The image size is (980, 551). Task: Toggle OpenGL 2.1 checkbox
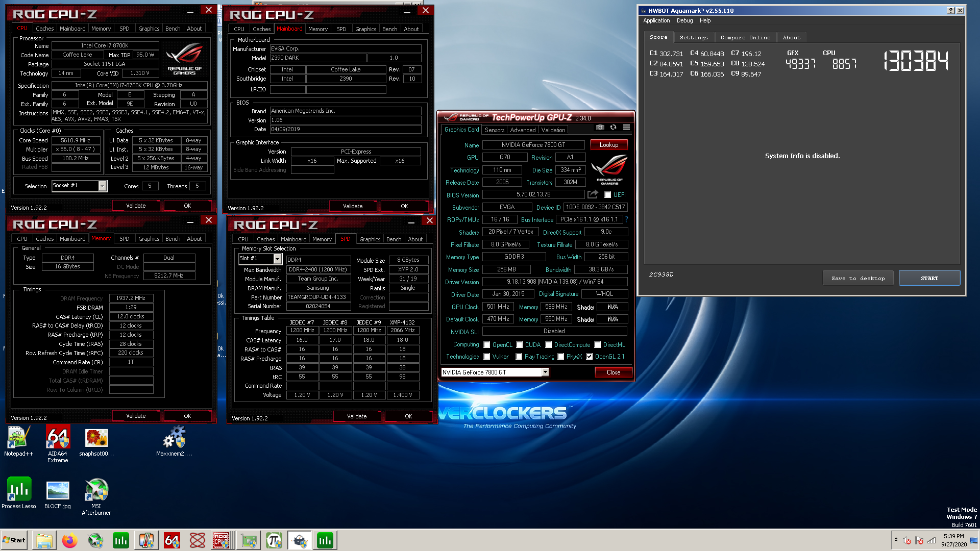pos(589,357)
